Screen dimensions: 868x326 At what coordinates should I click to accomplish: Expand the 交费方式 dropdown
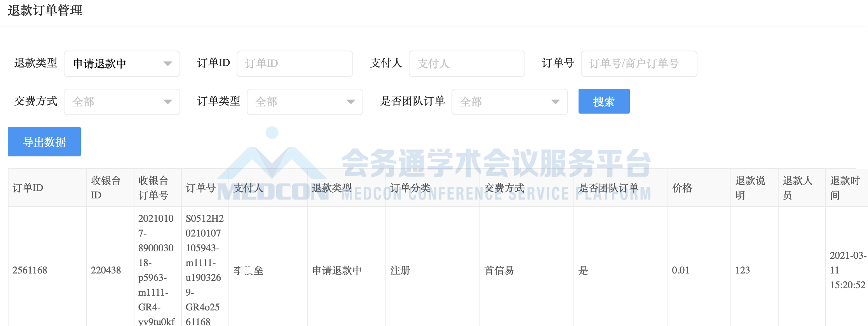pyautogui.click(x=122, y=102)
